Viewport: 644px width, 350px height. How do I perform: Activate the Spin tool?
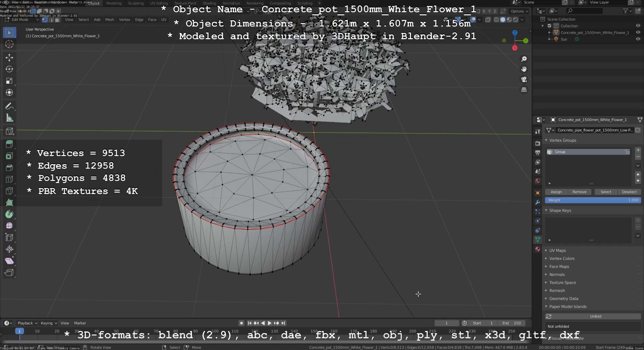coord(9,214)
